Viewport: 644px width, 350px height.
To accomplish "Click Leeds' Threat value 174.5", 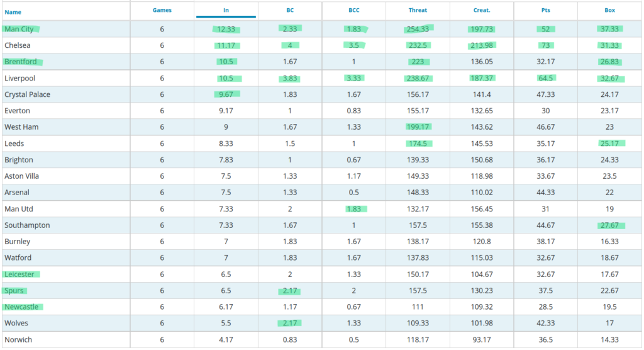I will pyautogui.click(x=418, y=144).
